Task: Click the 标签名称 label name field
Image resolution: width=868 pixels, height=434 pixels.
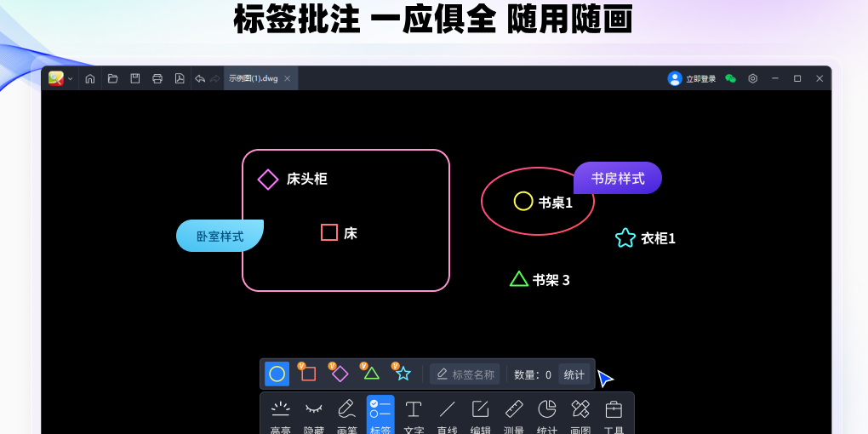Action: point(465,374)
